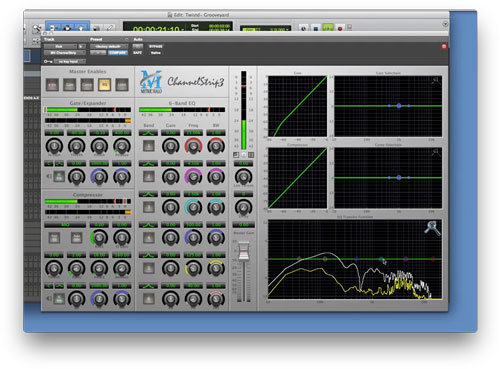
Task: Click the red Record button in transport
Action: pyautogui.click(x=340, y=29)
